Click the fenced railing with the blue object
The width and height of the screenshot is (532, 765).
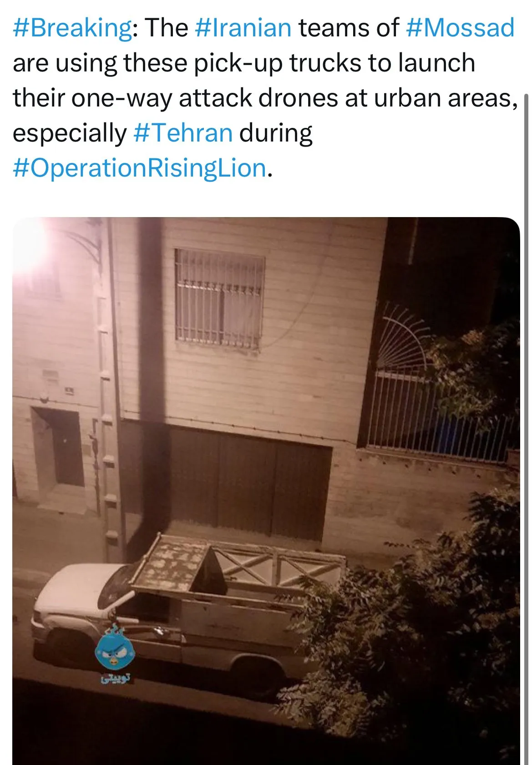[x=439, y=414]
